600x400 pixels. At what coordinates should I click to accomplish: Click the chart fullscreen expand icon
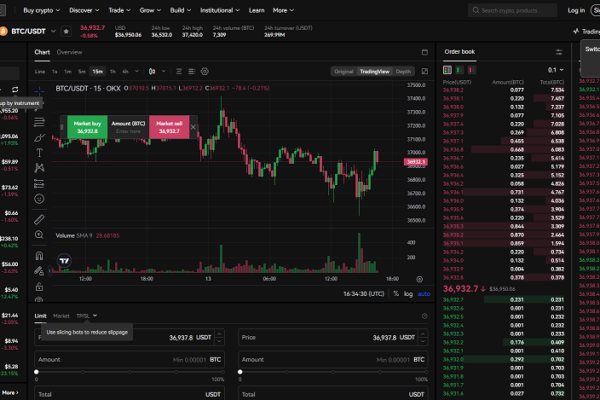(x=425, y=71)
